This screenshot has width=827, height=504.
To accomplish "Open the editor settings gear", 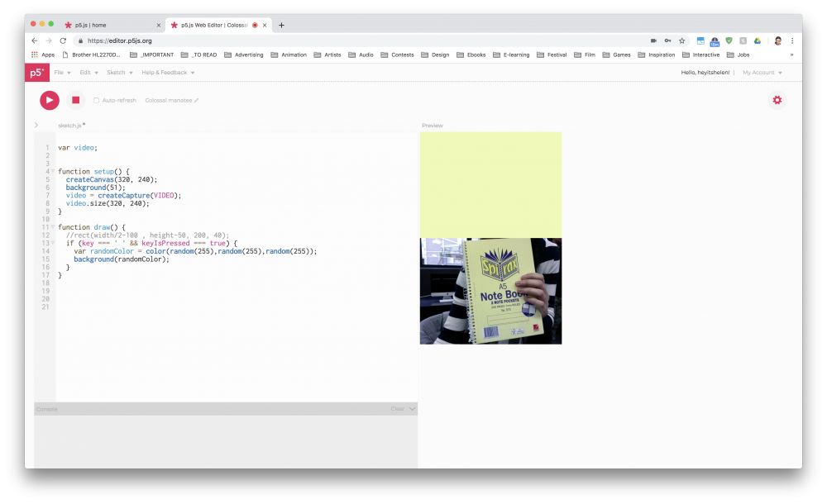I will [777, 100].
